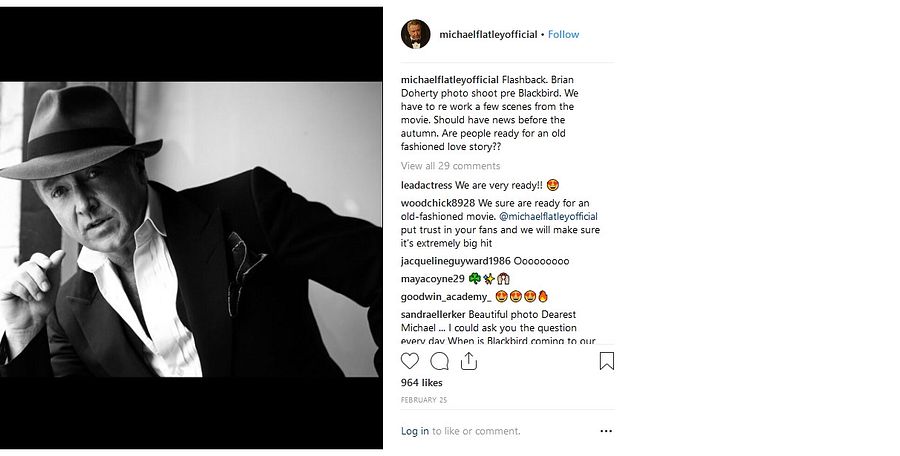Expand View all 29 comments
Screen dimensions: 900x456
click(450, 166)
